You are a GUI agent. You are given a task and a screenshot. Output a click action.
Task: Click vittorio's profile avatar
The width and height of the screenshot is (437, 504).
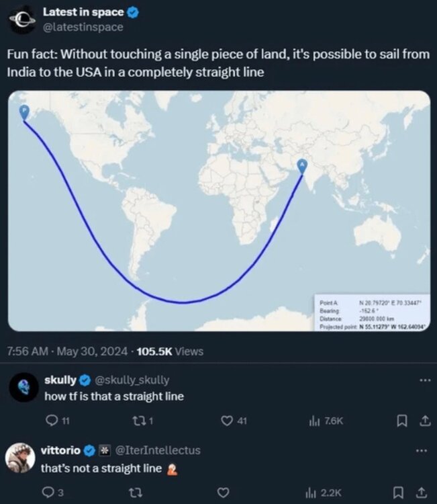[20, 458]
